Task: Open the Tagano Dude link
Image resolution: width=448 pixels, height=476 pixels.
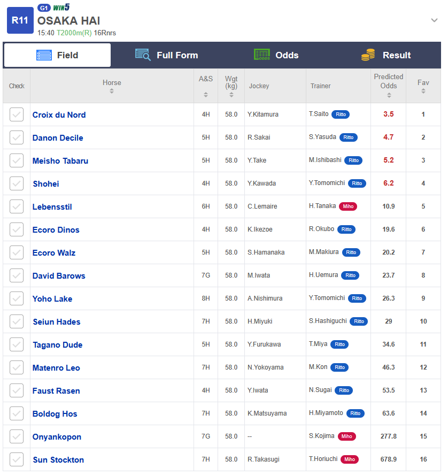Action: coord(58,345)
